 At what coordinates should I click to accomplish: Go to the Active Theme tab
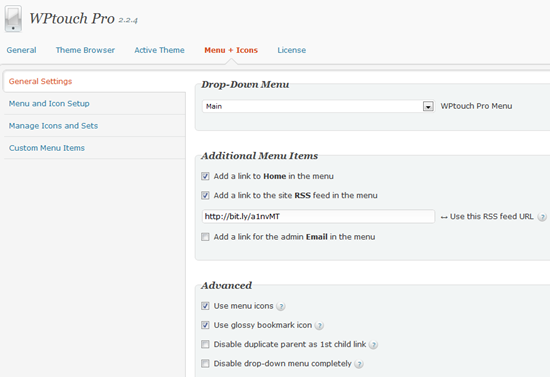click(159, 50)
